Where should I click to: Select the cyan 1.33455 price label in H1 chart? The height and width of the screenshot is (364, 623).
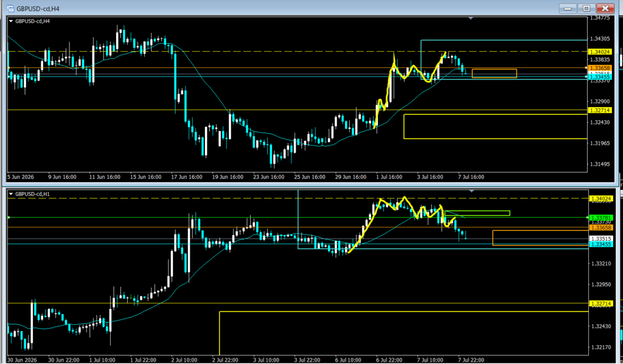(601, 244)
